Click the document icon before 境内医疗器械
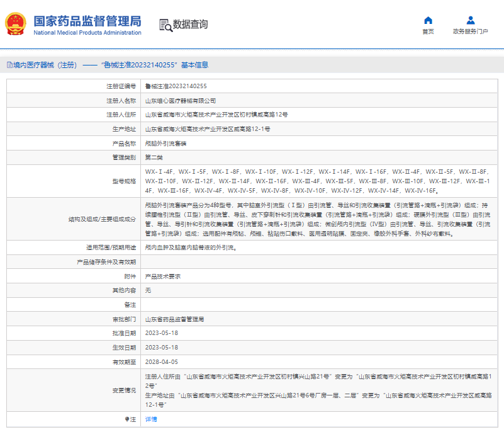Viewport: 504px width, 432px height. 9,65
